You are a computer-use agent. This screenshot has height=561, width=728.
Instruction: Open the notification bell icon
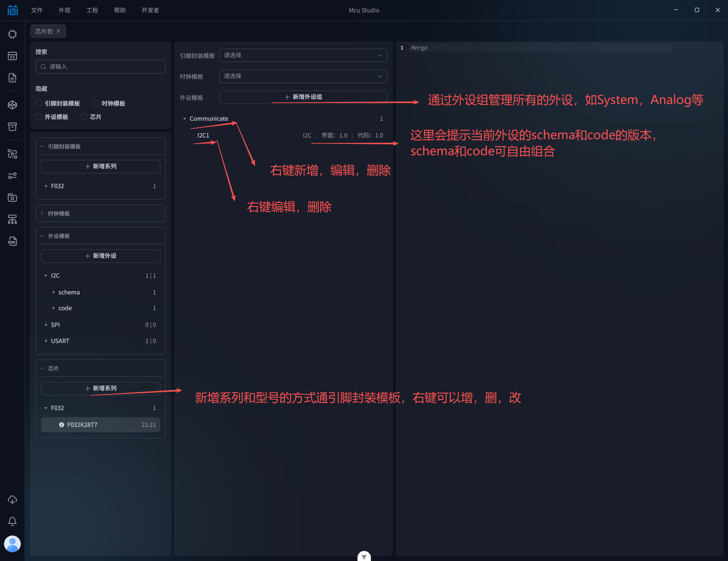12,521
